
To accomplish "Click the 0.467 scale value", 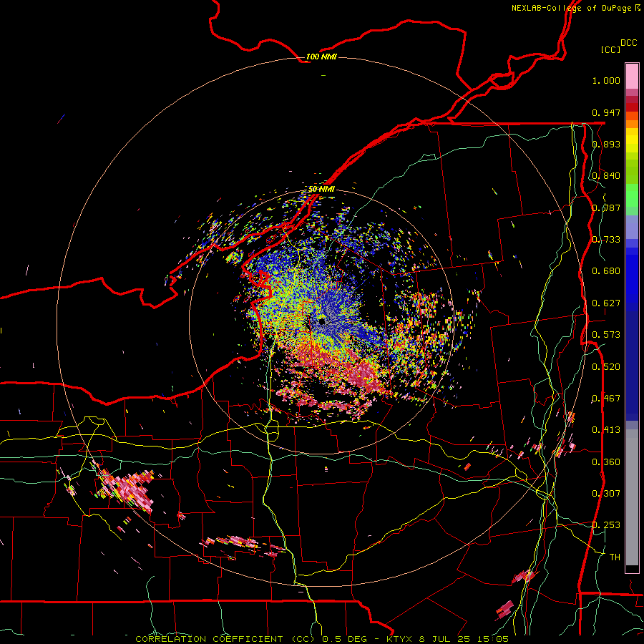I will point(606,399).
